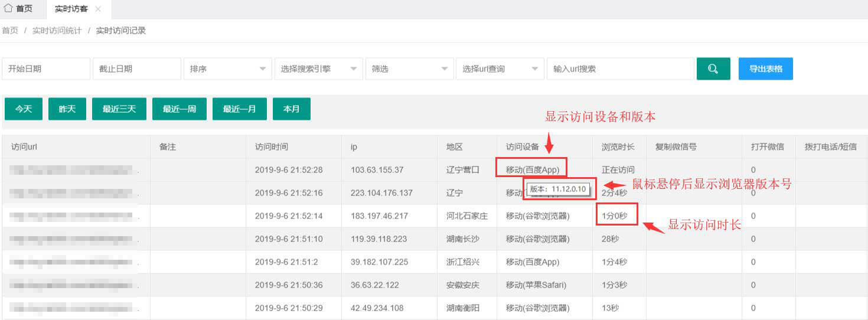
Task: Click the 开始日期 input field
Action: coord(46,69)
